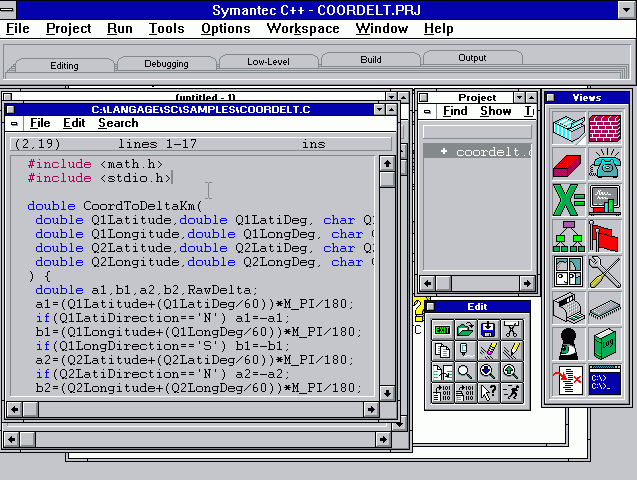Click the scissors cut icon in Edit palette

pos(511,328)
